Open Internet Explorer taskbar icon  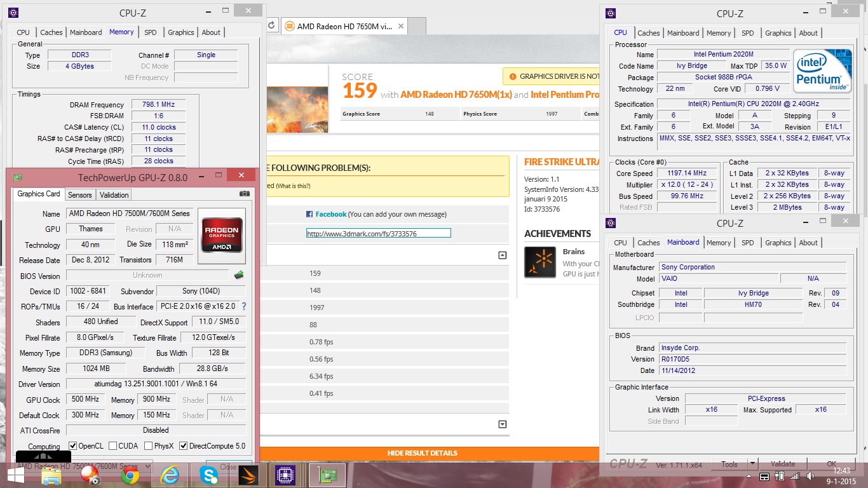[x=170, y=475]
